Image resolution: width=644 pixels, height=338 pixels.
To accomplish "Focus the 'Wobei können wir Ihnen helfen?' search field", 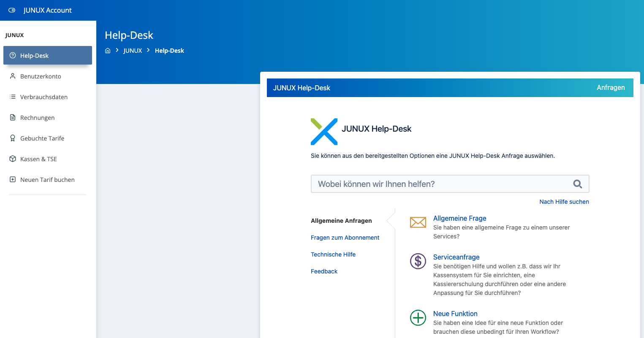I will click(450, 184).
